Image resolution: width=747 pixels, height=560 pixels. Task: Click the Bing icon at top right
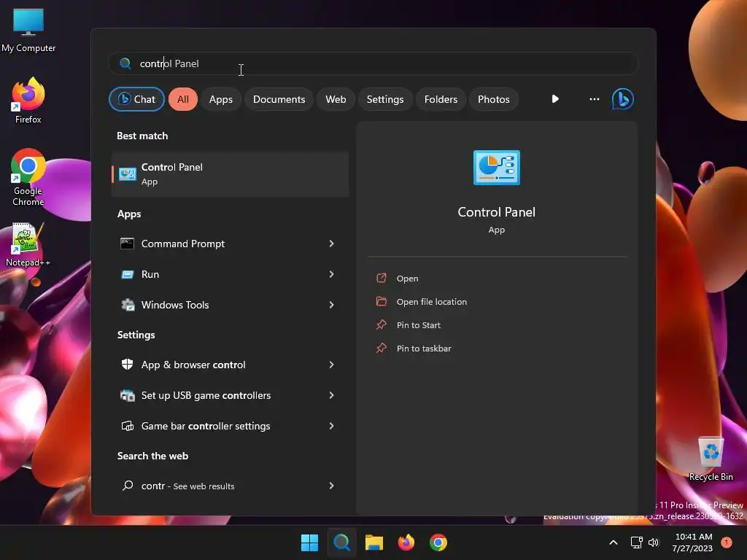tap(623, 99)
